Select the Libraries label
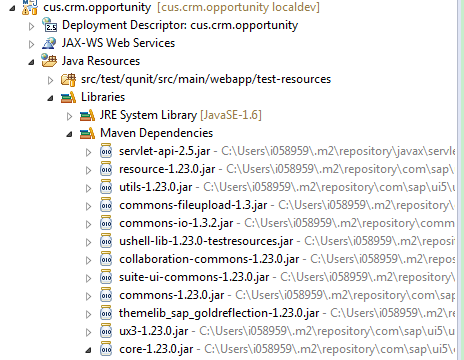464x360 pixels. coord(103,97)
